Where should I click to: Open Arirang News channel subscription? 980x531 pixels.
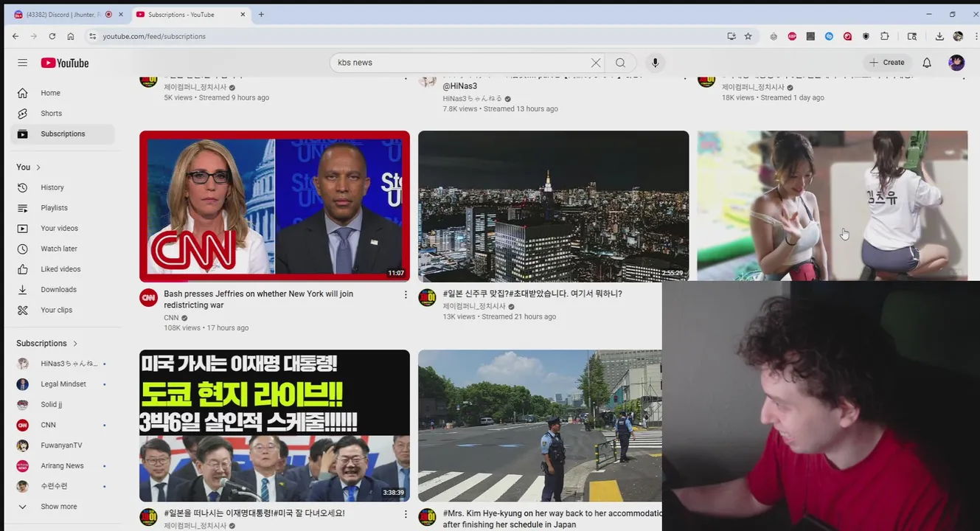pyautogui.click(x=63, y=466)
